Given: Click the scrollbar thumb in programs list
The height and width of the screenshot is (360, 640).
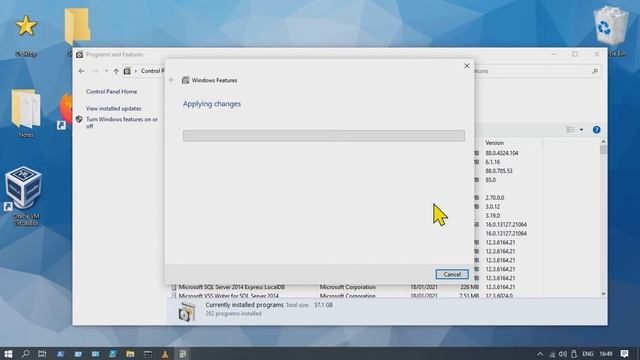Looking at the screenshot, I should pyautogui.click(x=603, y=149).
